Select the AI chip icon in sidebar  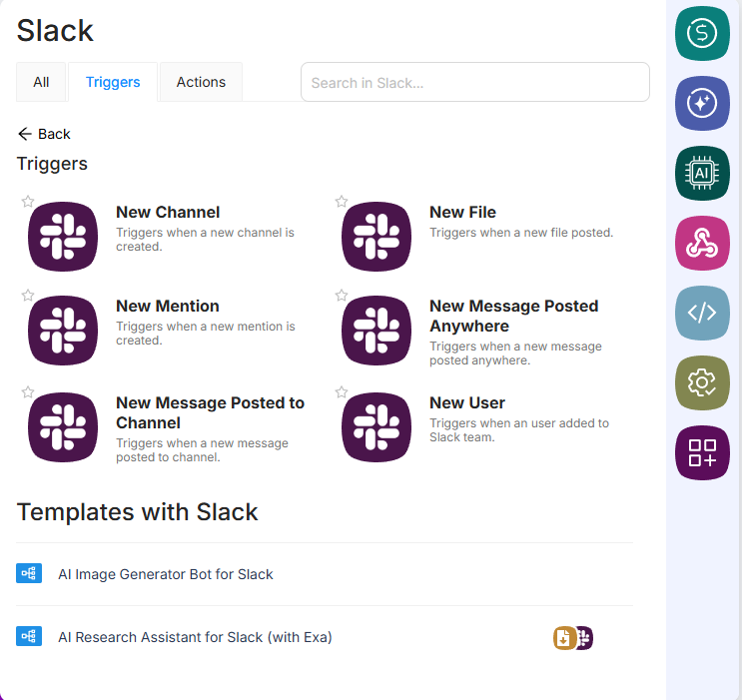click(x=702, y=173)
